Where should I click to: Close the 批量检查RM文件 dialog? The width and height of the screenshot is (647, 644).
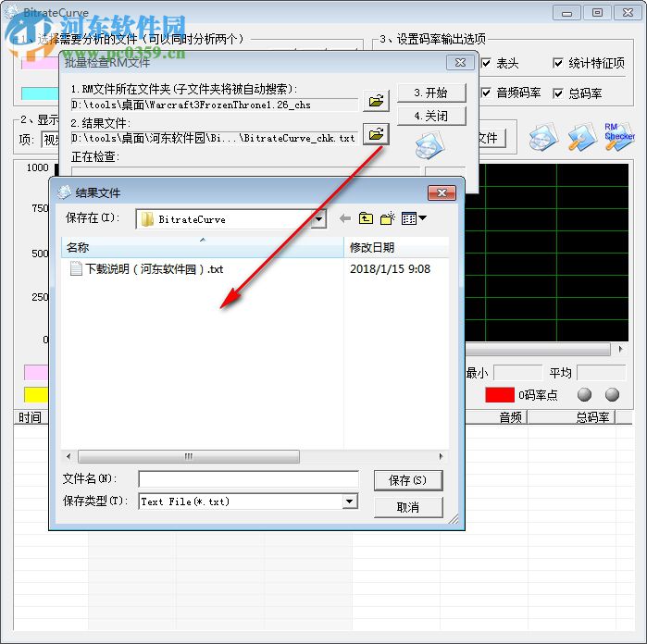pos(460,63)
